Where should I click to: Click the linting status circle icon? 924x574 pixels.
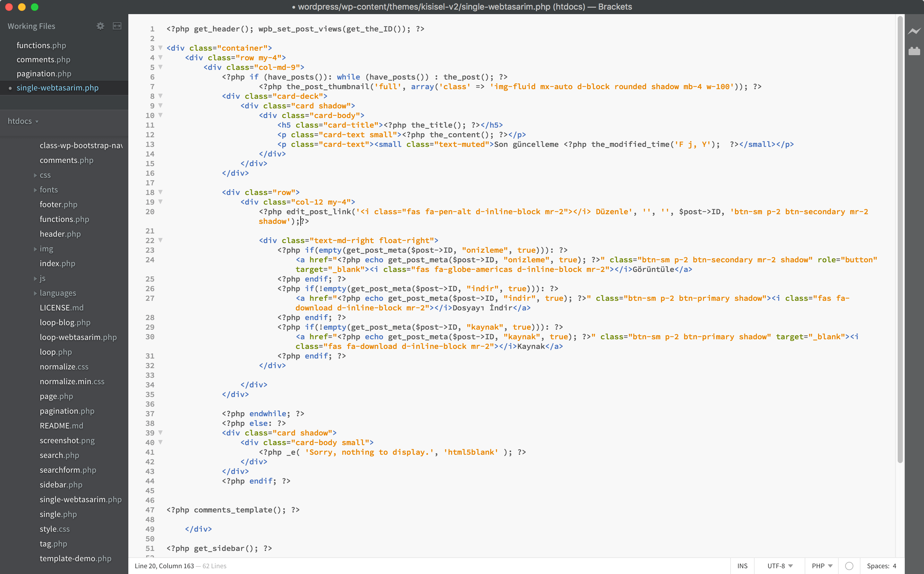pos(849,566)
